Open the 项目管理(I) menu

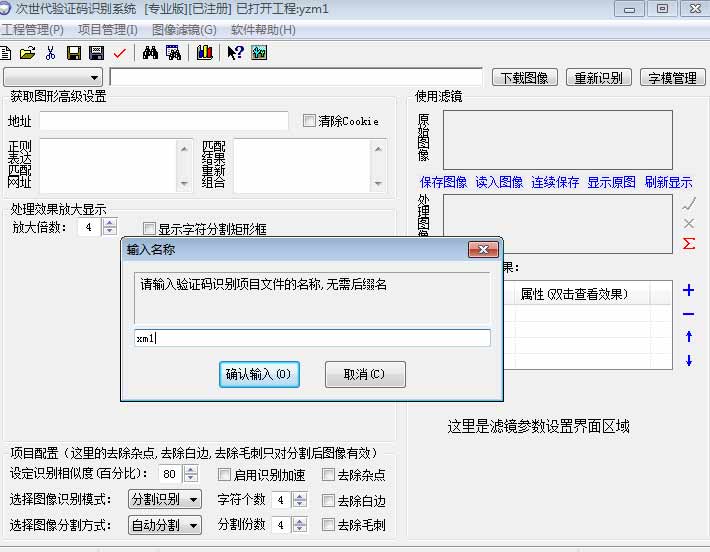[x=108, y=30]
